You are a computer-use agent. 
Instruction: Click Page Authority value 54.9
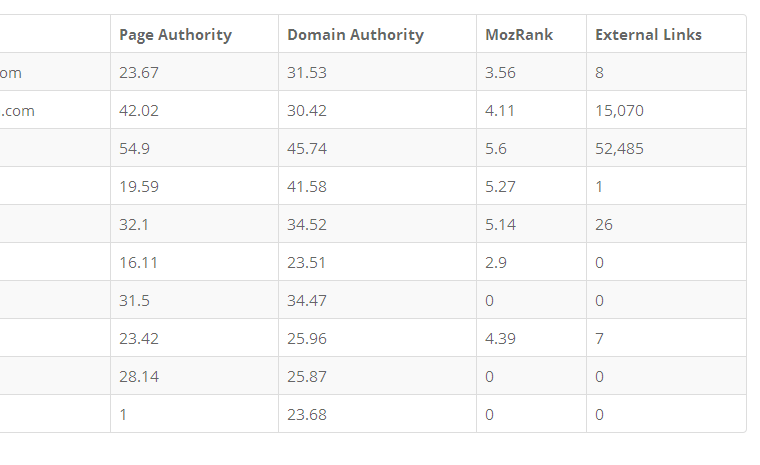134,149
